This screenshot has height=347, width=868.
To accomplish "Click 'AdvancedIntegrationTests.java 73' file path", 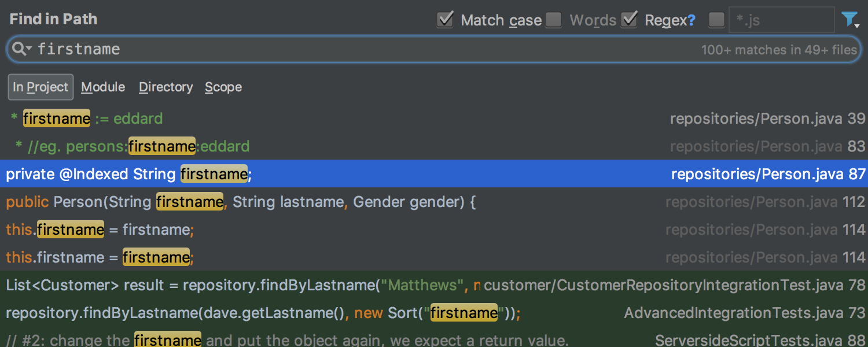I will point(745,313).
